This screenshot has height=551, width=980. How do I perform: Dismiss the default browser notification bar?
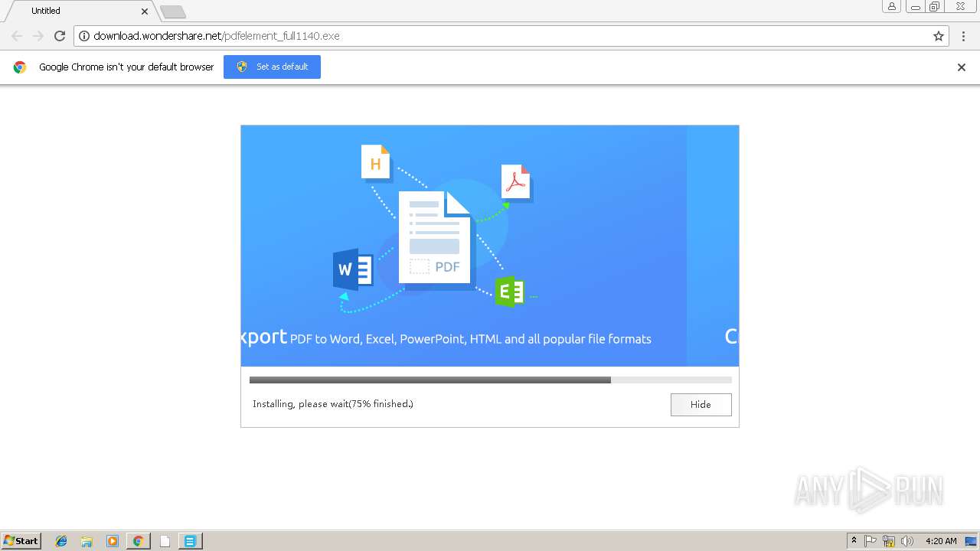click(962, 67)
